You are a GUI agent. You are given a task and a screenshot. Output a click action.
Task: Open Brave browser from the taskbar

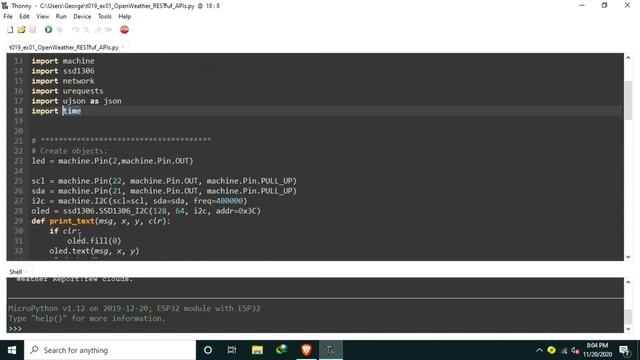(307, 350)
